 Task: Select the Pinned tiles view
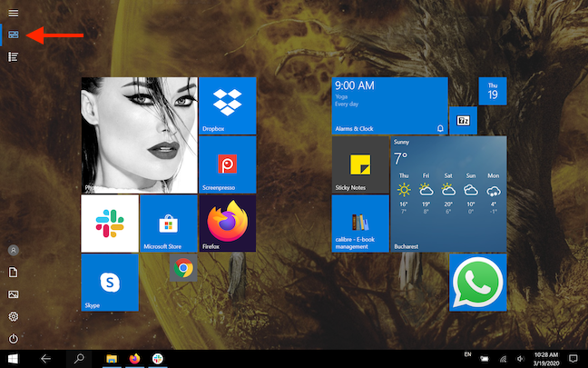[13, 35]
